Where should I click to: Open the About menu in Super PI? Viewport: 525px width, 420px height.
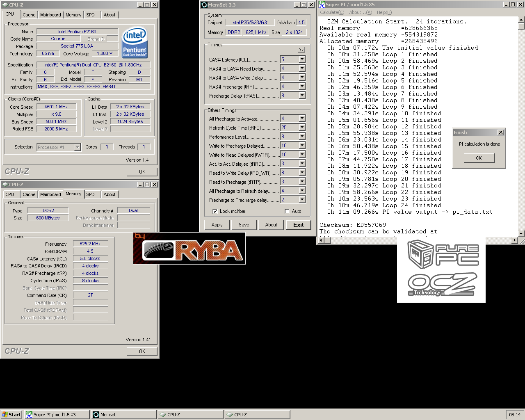361,12
